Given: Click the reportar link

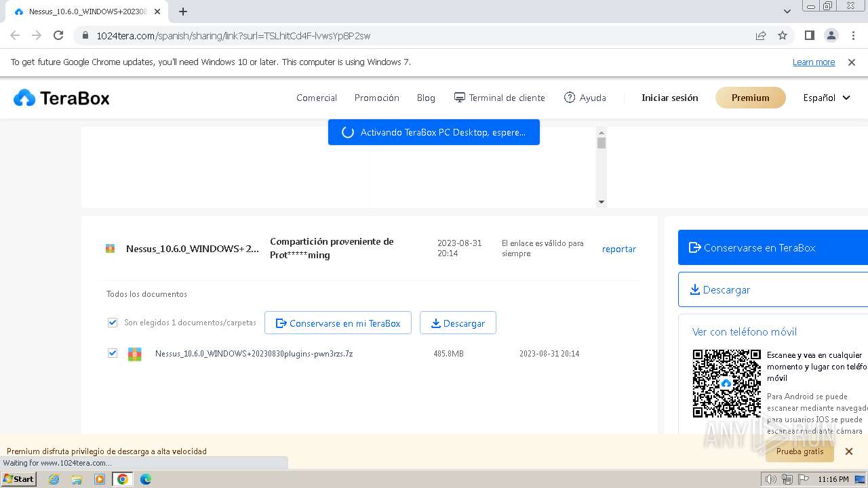Looking at the screenshot, I should pyautogui.click(x=619, y=249).
